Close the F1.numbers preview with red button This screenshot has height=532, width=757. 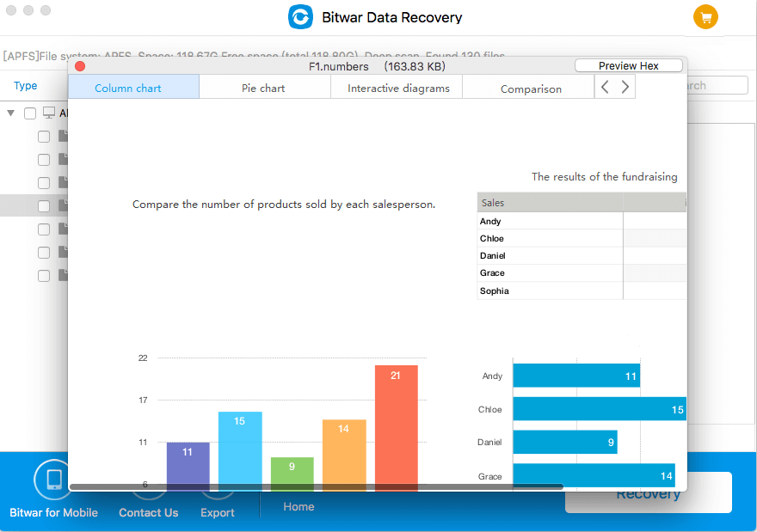(80, 66)
